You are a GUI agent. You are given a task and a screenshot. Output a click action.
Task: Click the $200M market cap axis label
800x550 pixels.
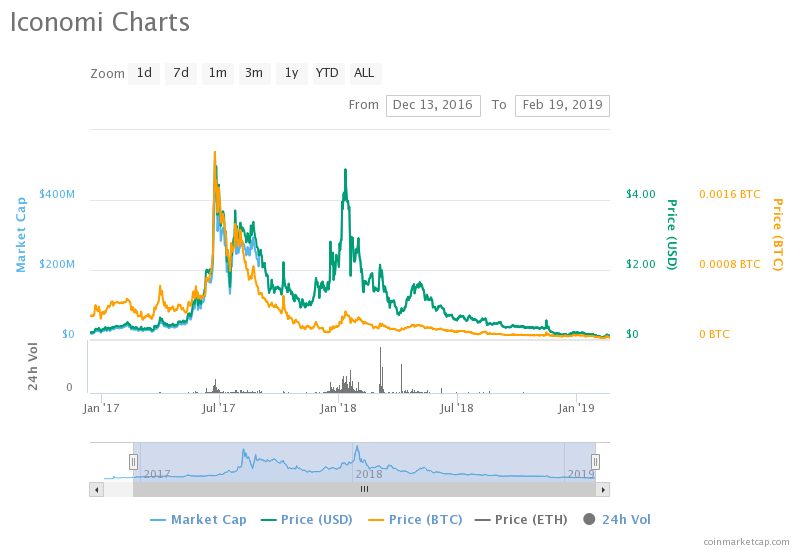57,264
